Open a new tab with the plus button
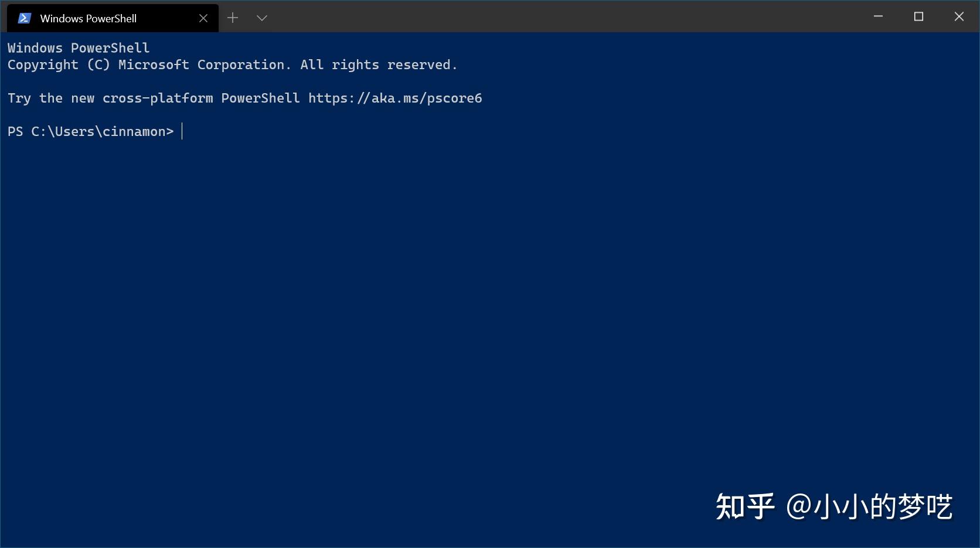 click(233, 18)
